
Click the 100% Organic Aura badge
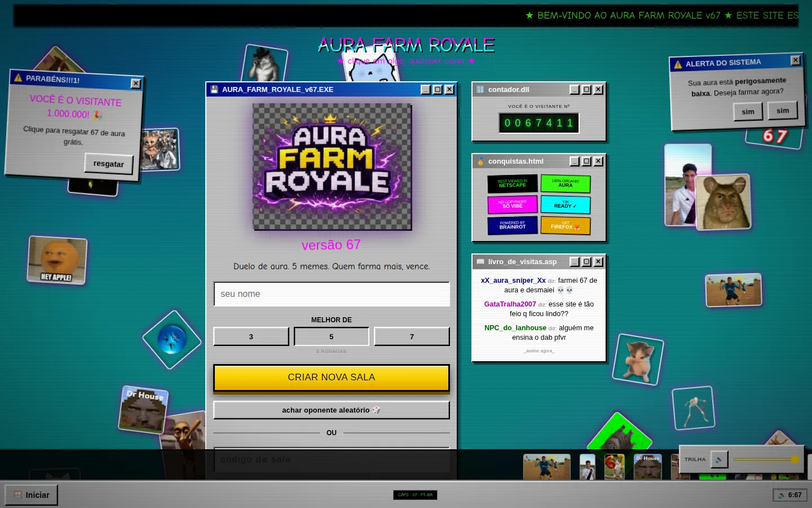click(565, 183)
